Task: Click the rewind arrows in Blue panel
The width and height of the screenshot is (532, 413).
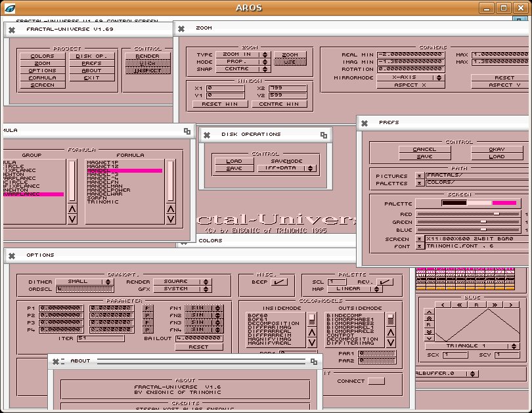Action: pyautogui.click(x=460, y=305)
